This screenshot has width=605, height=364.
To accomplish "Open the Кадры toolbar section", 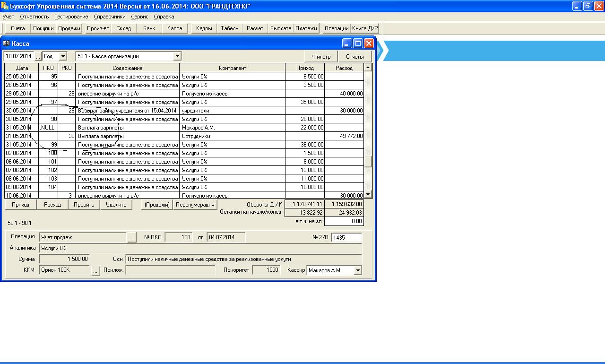I will pos(204,28).
